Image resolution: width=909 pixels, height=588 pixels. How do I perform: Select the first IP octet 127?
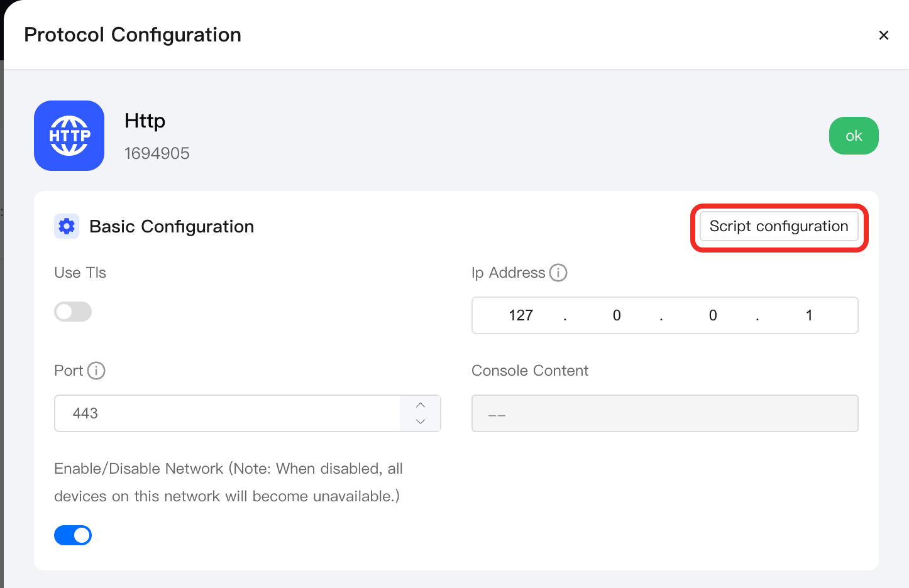521,315
